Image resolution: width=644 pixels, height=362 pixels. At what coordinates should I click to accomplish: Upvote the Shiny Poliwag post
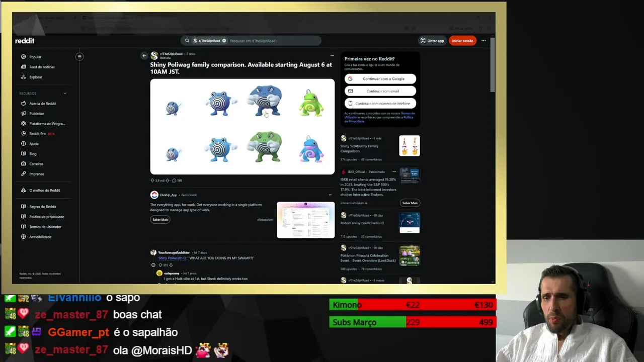pyautogui.click(x=152, y=180)
